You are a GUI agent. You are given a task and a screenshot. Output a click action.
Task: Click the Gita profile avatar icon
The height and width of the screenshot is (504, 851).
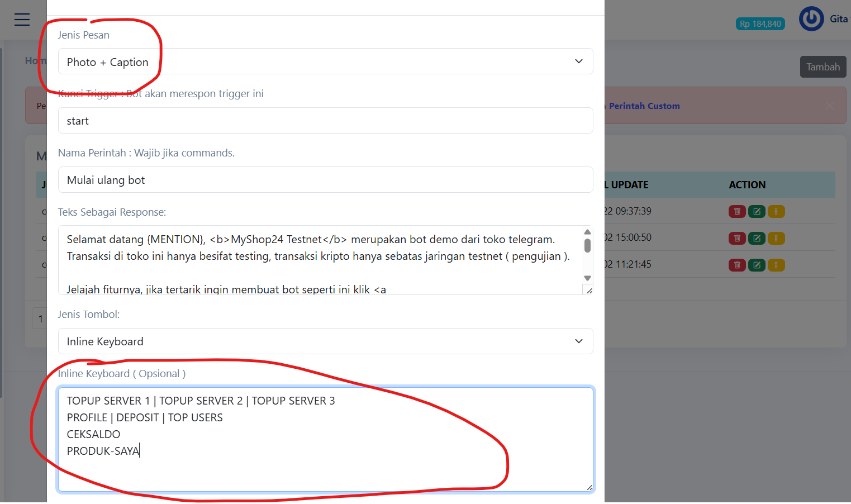click(811, 19)
